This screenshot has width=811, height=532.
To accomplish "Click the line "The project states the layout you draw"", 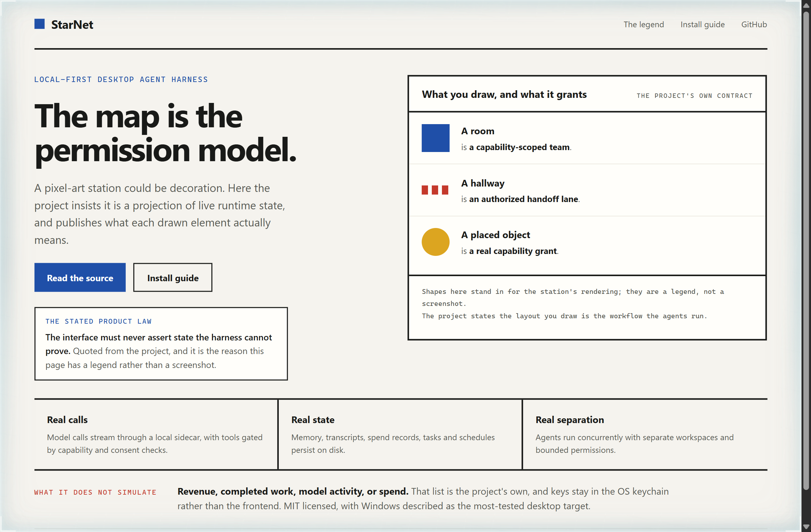I will click(x=564, y=316).
